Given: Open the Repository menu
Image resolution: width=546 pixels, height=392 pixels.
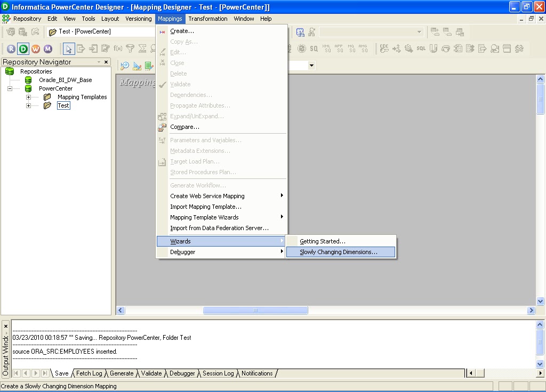Looking at the screenshot, I should pos(27,19).
